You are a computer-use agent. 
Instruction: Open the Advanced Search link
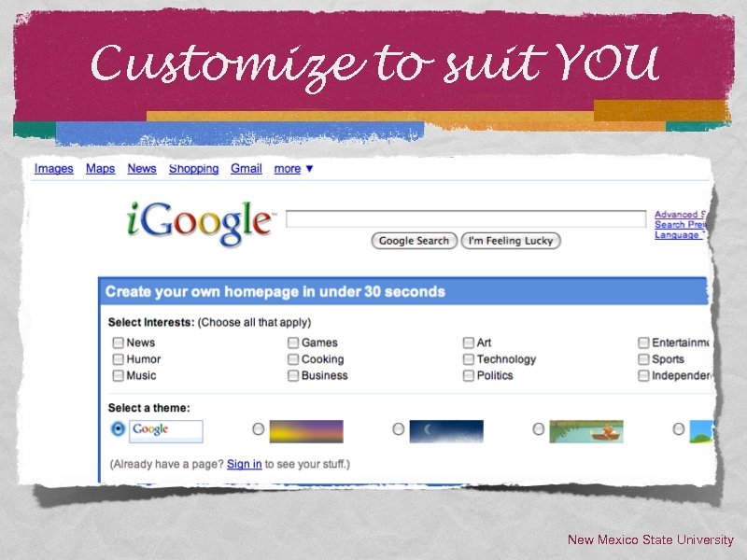(680, 215)
